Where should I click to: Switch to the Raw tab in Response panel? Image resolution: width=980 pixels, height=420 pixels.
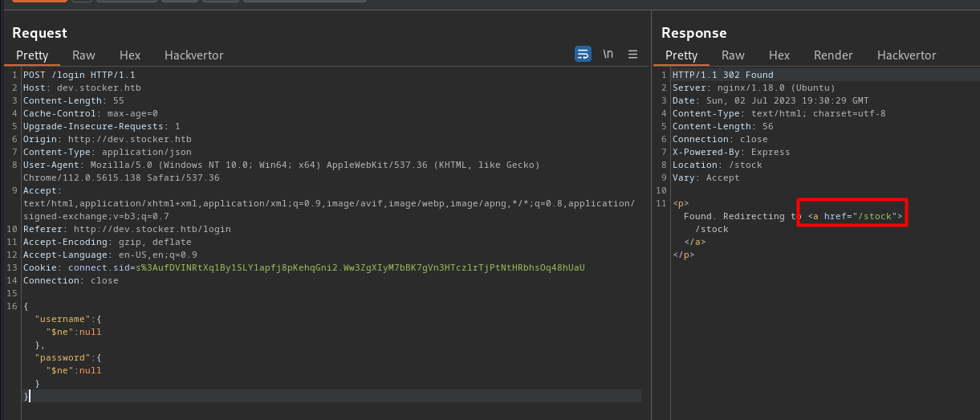[733, 55]
